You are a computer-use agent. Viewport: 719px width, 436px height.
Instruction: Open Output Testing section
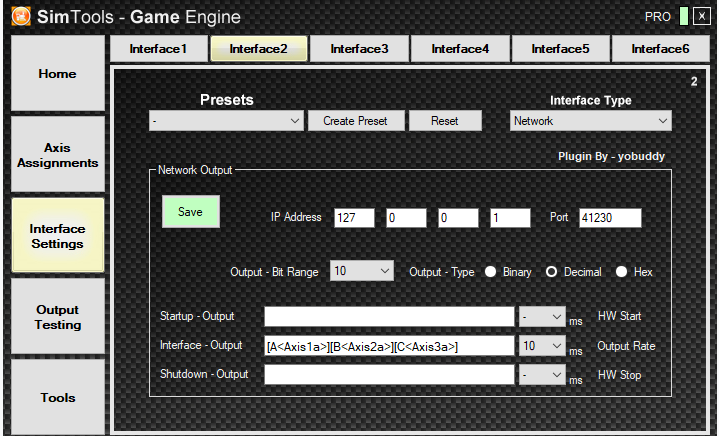58,317
